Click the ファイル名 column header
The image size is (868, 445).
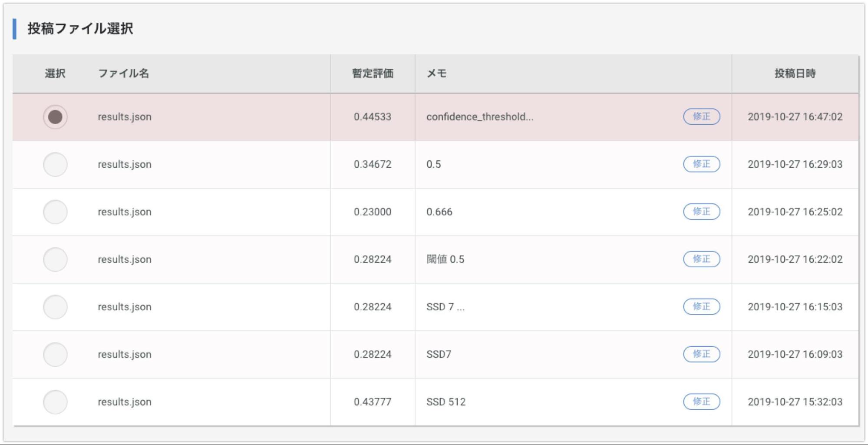click(124, 73)
